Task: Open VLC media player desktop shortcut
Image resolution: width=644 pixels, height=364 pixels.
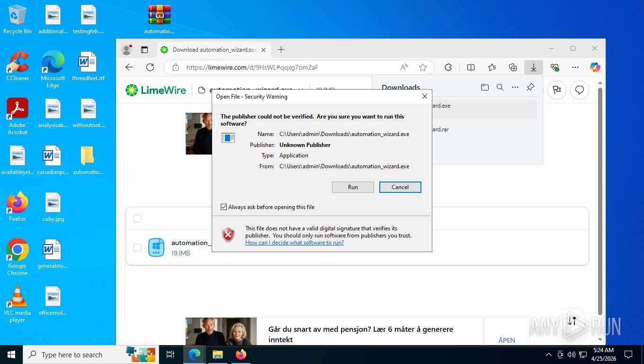Action: pos(18,304)
